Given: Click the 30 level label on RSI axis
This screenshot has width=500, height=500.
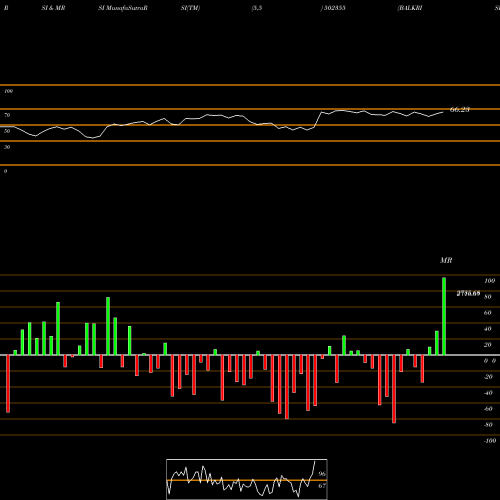Looking at the screenshot, I should pyautogui.click(x=7, y=147).
